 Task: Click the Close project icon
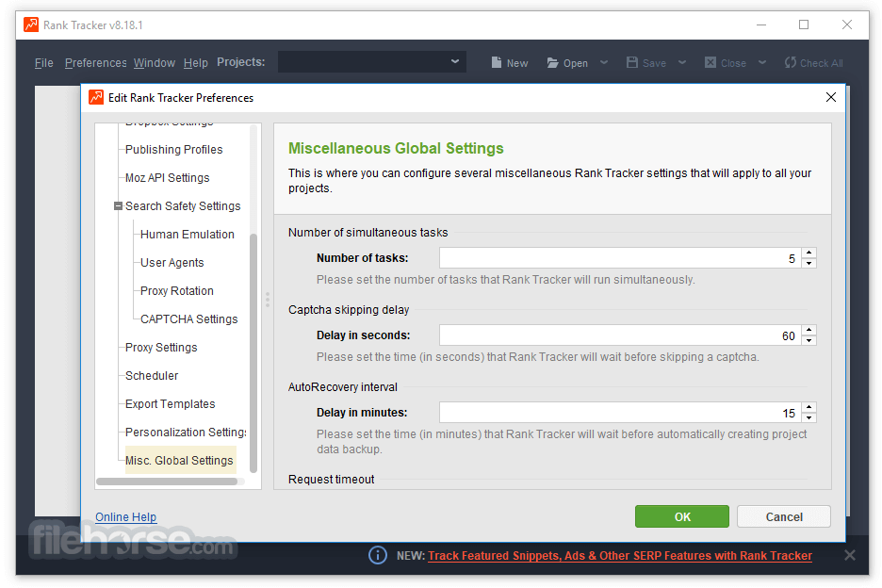point(710,62)
